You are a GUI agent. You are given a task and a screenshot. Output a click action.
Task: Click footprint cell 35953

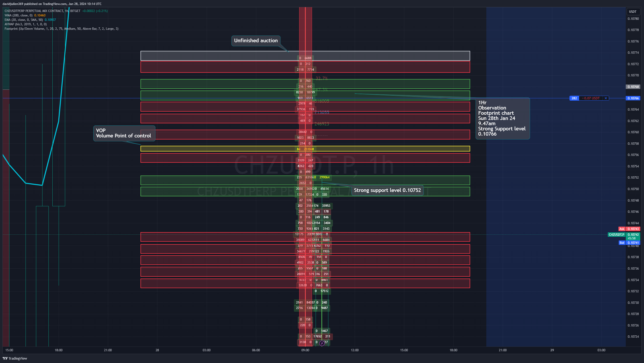point(326,206)
